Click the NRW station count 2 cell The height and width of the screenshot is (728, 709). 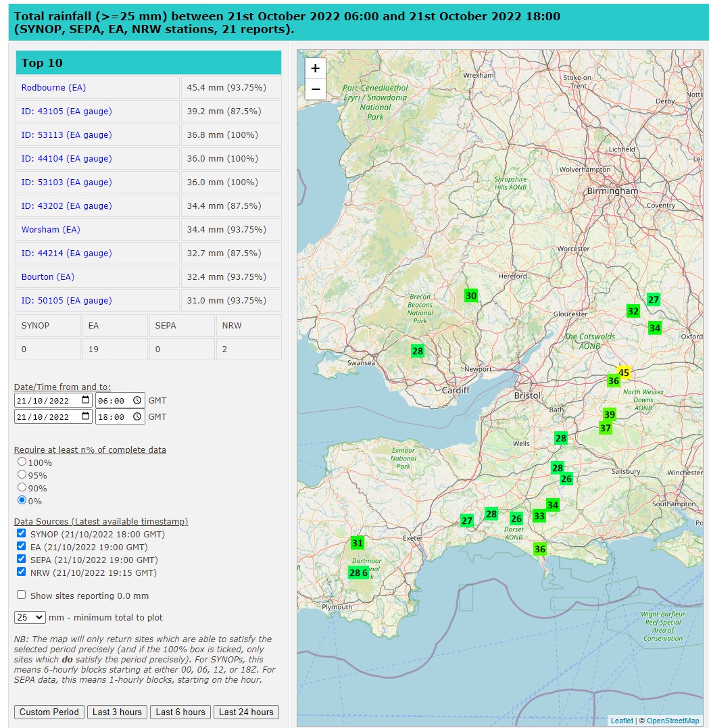click(249, 349)
